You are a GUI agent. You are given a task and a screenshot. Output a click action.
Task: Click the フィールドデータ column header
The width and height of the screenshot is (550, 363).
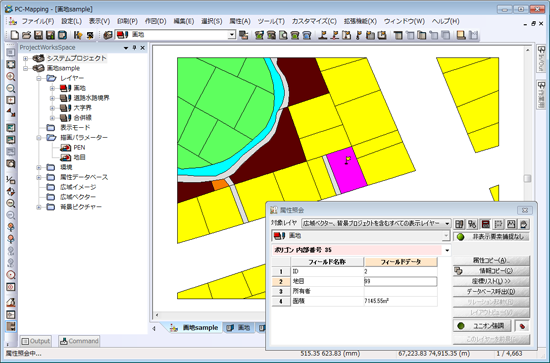[x=401, y=262]
